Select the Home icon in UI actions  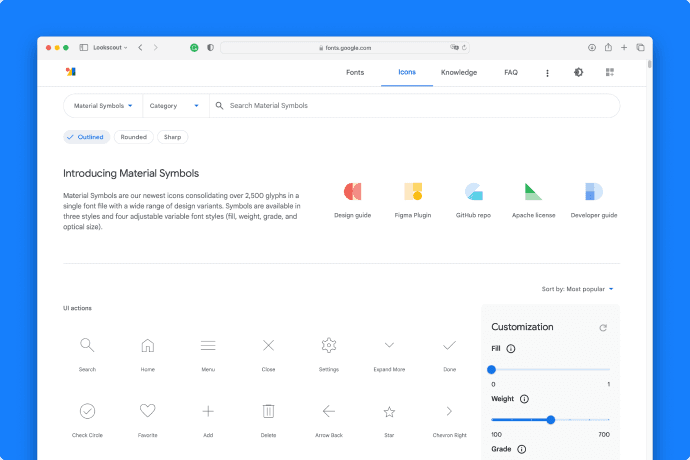(147, 345)
